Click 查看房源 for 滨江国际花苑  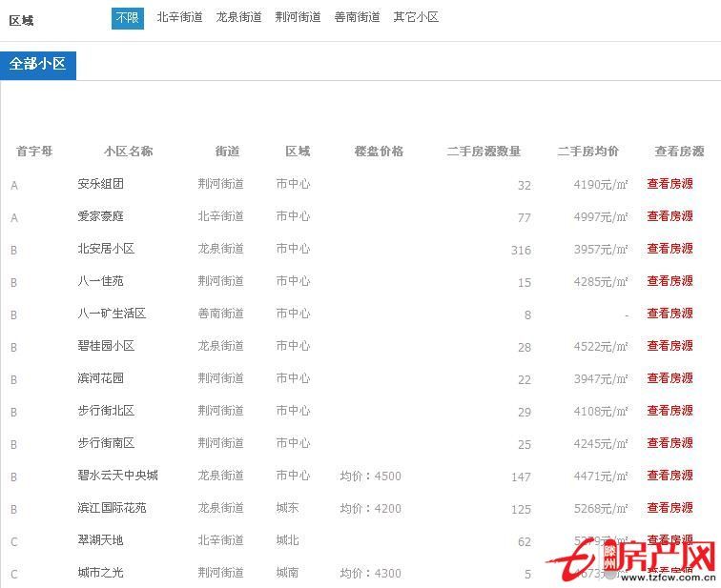(669, 508)
